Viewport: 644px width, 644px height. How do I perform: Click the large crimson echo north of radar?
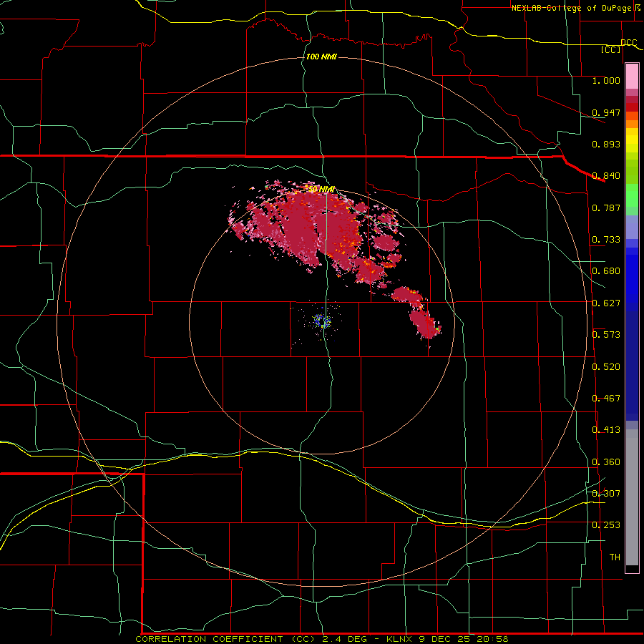[x=312, y=230]
